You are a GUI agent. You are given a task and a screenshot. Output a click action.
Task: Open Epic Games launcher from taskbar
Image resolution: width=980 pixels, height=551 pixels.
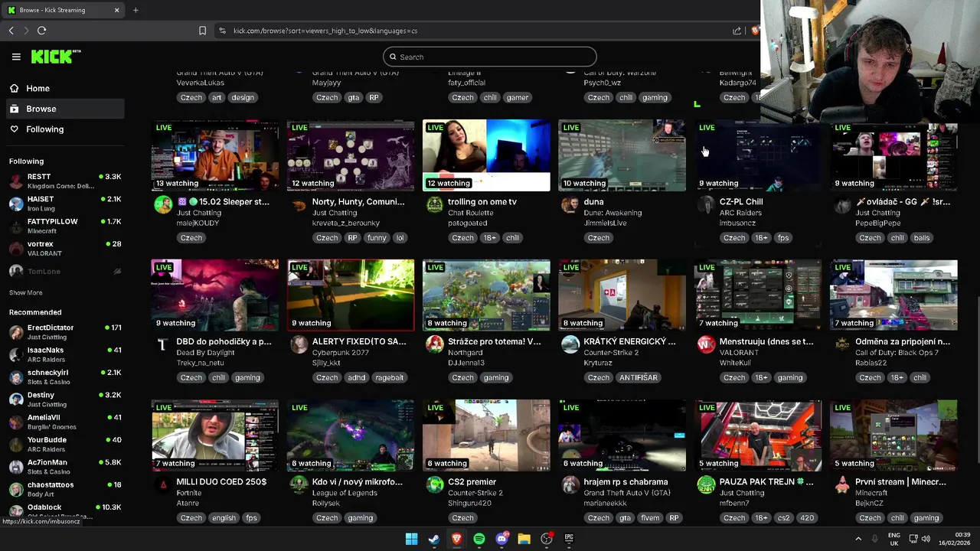click(569, 539)
